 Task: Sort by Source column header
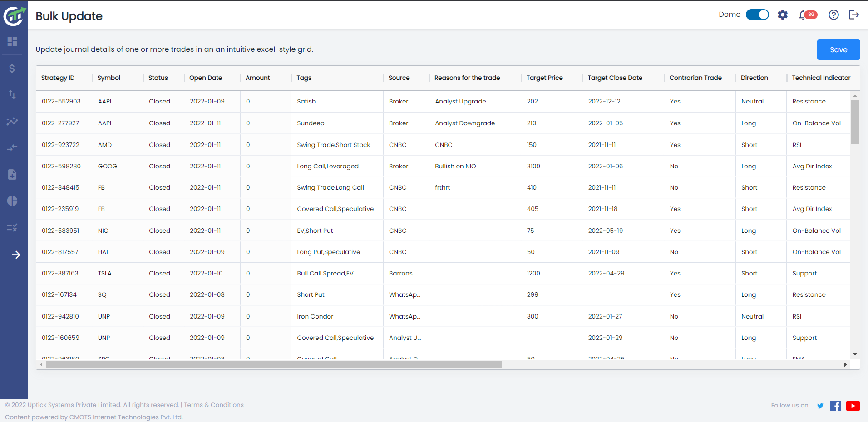[x=399, y=78]
